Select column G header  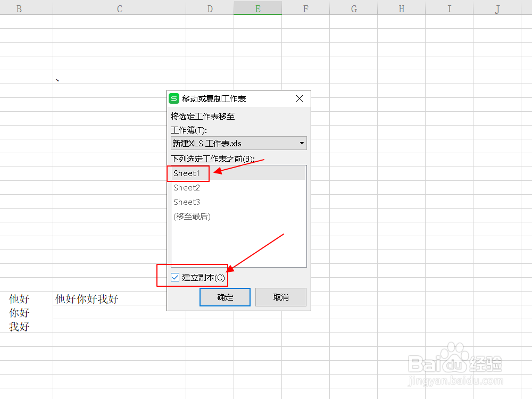point(354,7)
